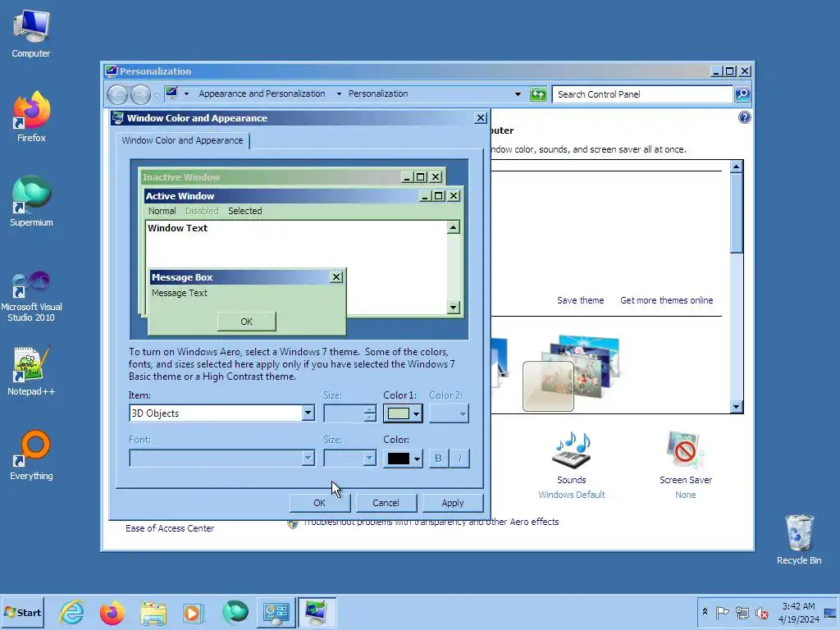The image size is (840, 630).
Task: Open the Screen Saver settings icon
Action: 686,449
